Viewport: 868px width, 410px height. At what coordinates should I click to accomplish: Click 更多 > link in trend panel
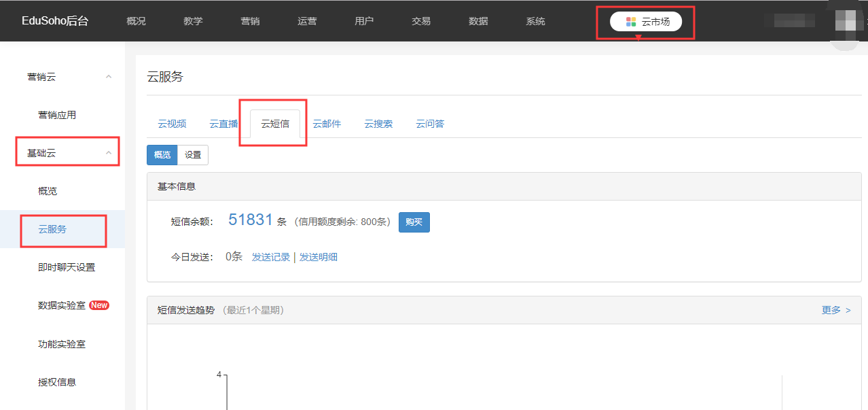[835, 310]
